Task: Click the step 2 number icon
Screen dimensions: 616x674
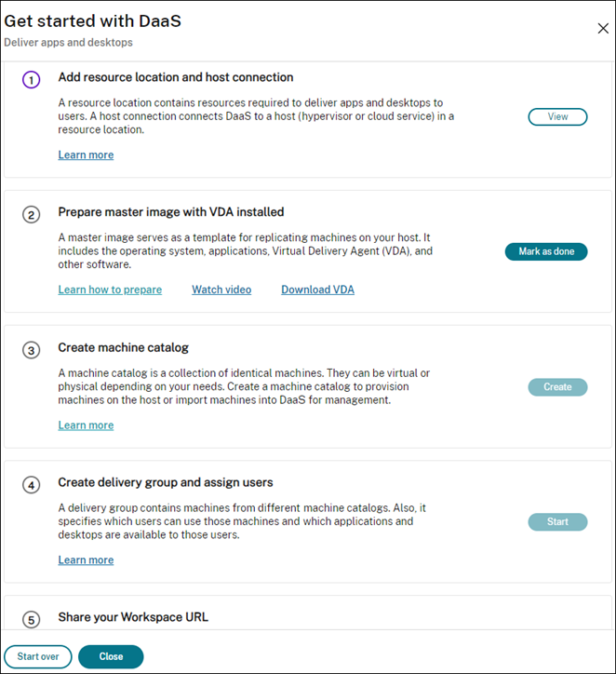Action: pyautogui.click(x=32, y=215)
